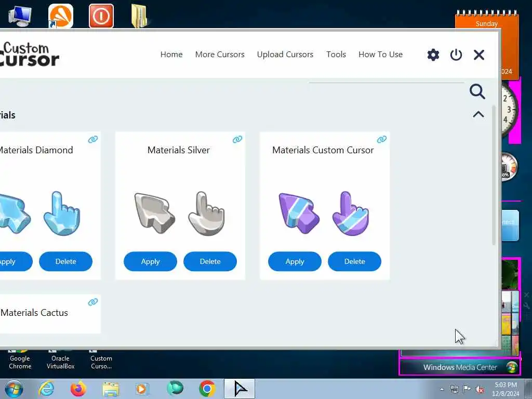Click link icon on Materials Custom Cursor card
The height and width of the screenshot is (399, 532).
pos(382,139)
